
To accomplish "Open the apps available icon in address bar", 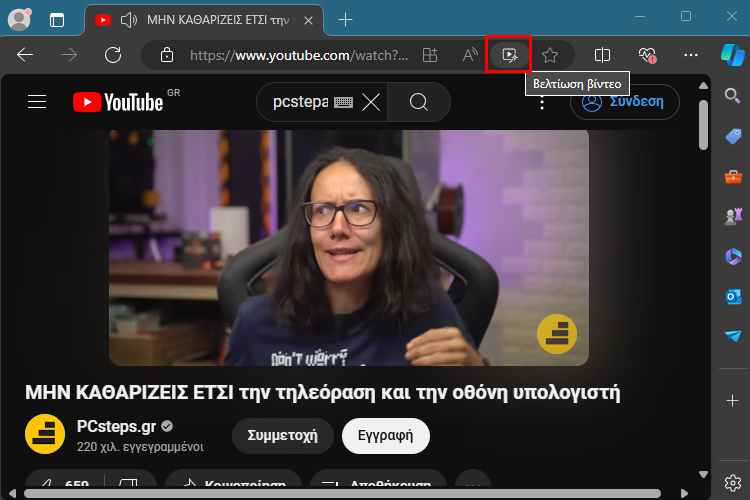I will (x=430, y=55).
